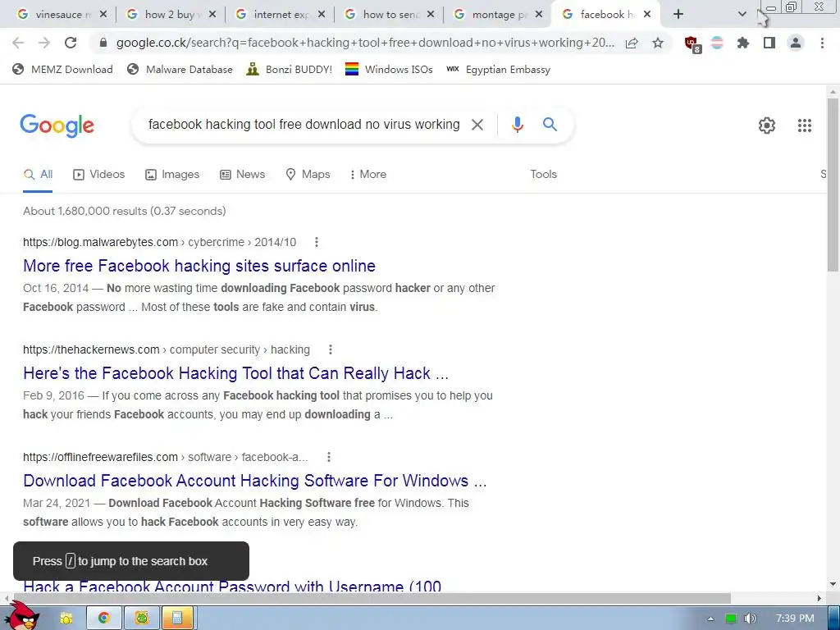
Task: Click the Google logo
Action: (57, 126)
